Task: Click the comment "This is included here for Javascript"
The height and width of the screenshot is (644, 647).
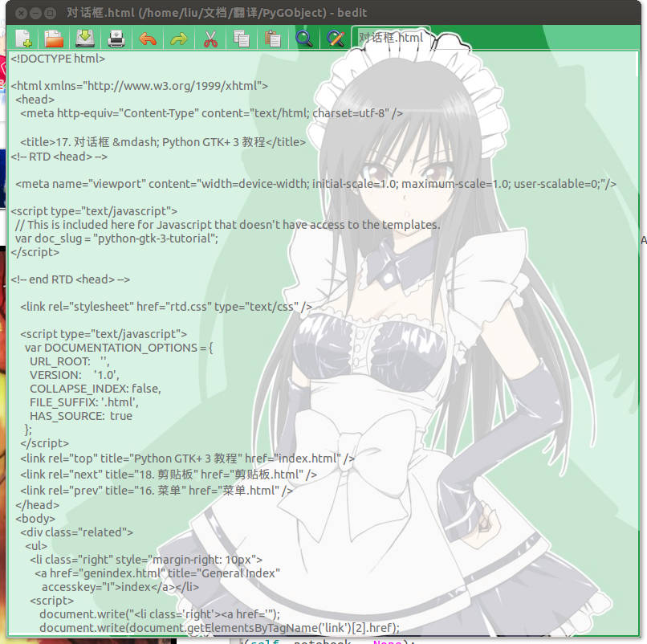Action: click(x=228, y=225)
